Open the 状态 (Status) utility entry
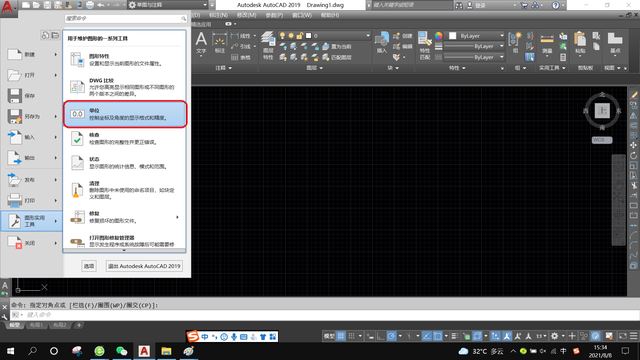This screenshot has width=640, height=360. point(124,162)
